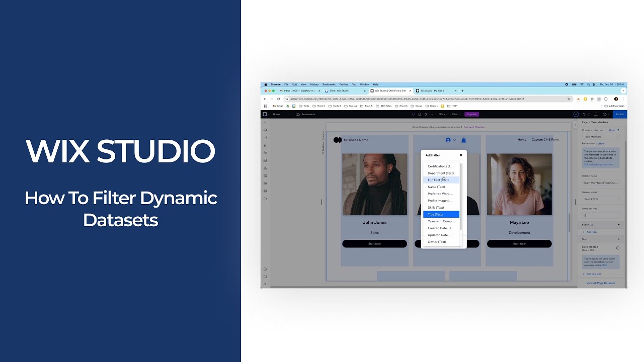Open the code braces icon in left sidebar
This screenshot has height=362, width=644.
[x=265, y=199]
